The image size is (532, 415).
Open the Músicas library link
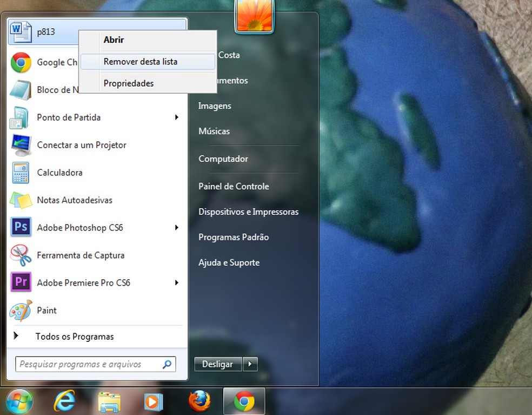point(214,131)
